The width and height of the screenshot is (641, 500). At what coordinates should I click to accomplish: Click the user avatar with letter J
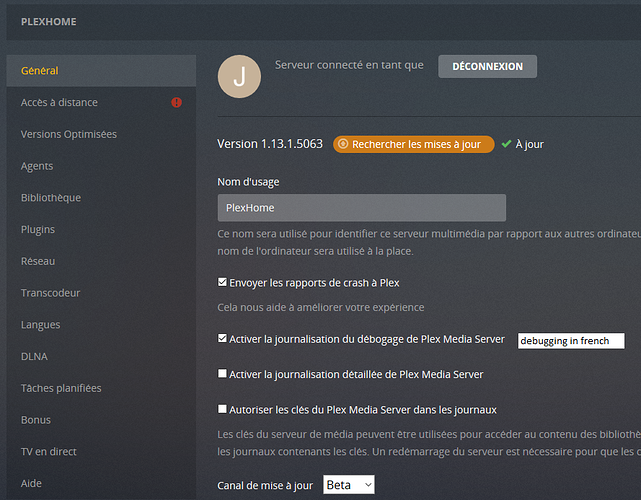(239, 76)
